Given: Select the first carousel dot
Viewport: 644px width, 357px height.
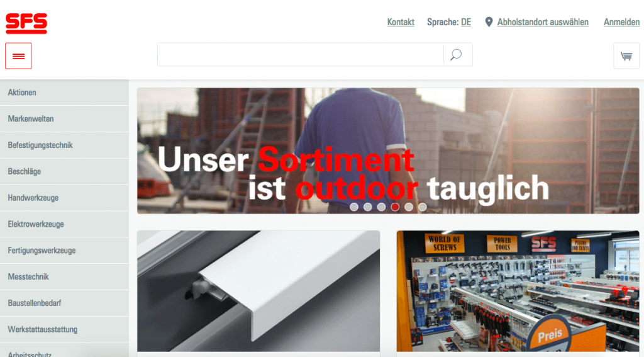Looking at the screenshot, I should coord(354,207).
